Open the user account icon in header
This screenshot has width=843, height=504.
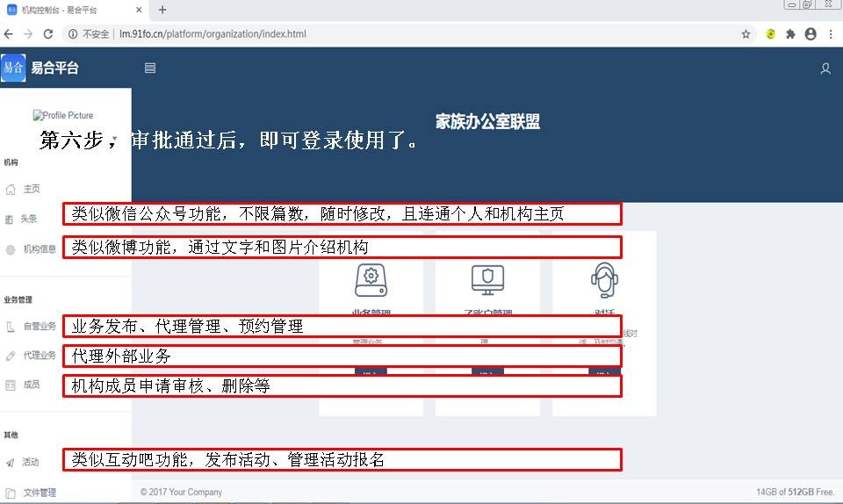[825, 68]
